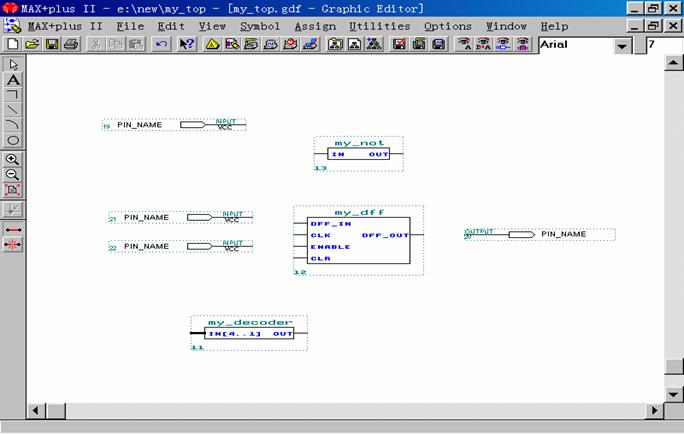Image resolution: width=684 pixels, height=434 pixels.
Task: Click the project Save and Compile icon
Action: (419, 44)
